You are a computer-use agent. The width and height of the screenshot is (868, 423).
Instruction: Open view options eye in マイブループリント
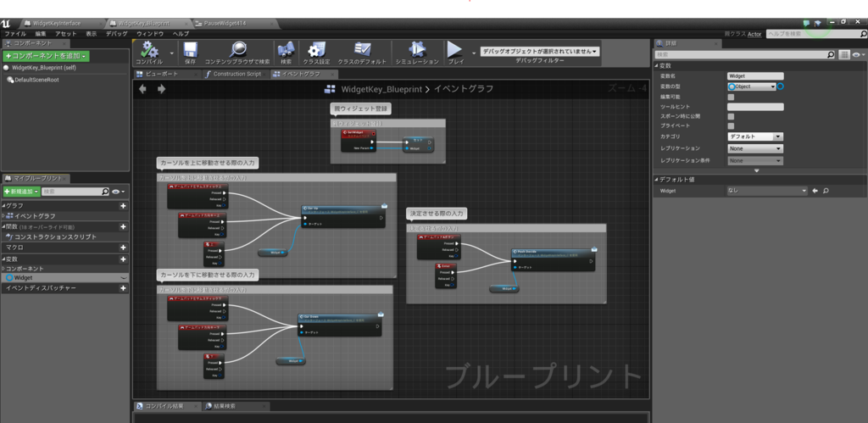coord(118,191)
